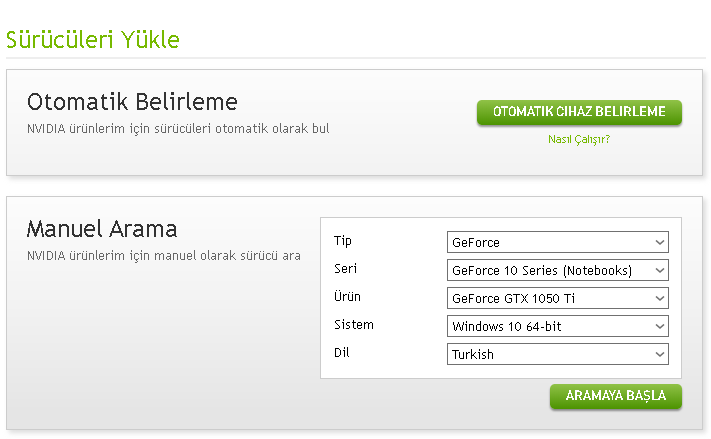Open the Sistem dropdown showing Windows 10 64-bit
Image resolution: width=711 pixels, height=439 pixels.
(x=548, y=326)
